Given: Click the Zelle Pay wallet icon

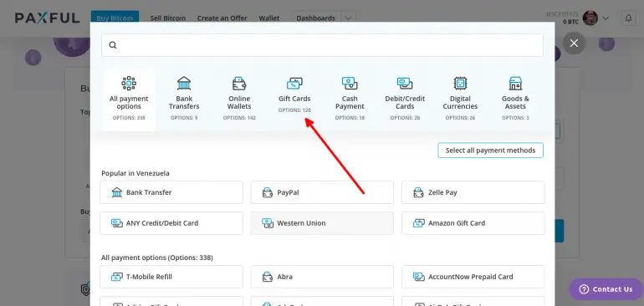Looking at the screenshot, I should 418,192.
